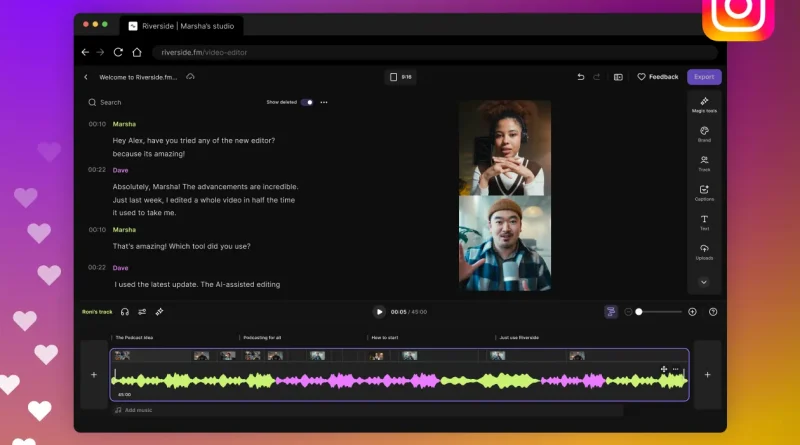Click 'Absolutely, Marsha! The advancements' transcript line
Viewport: 800px width, 445px height.
[x=206, y=187]
